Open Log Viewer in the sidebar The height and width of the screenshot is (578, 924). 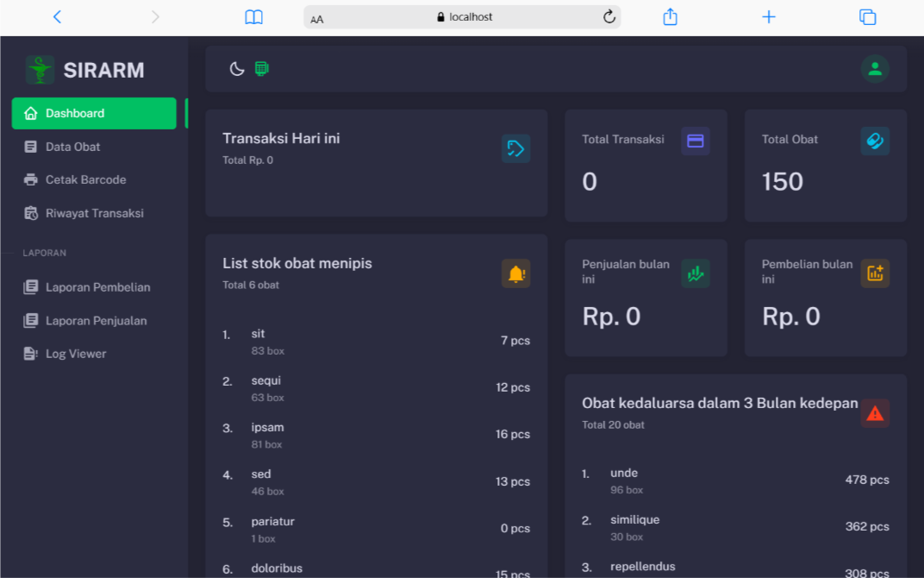(x=76, y=354)
